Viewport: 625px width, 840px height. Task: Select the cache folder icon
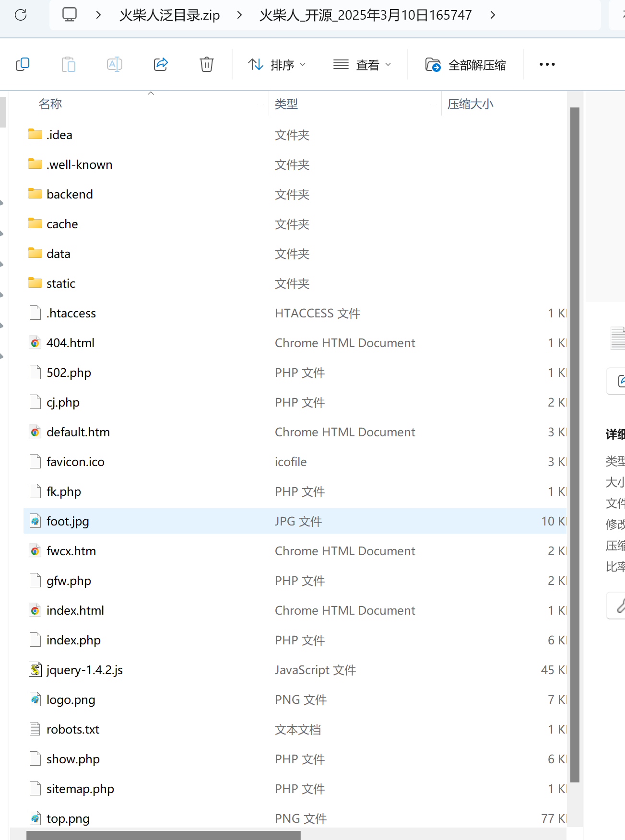[35, 223]
